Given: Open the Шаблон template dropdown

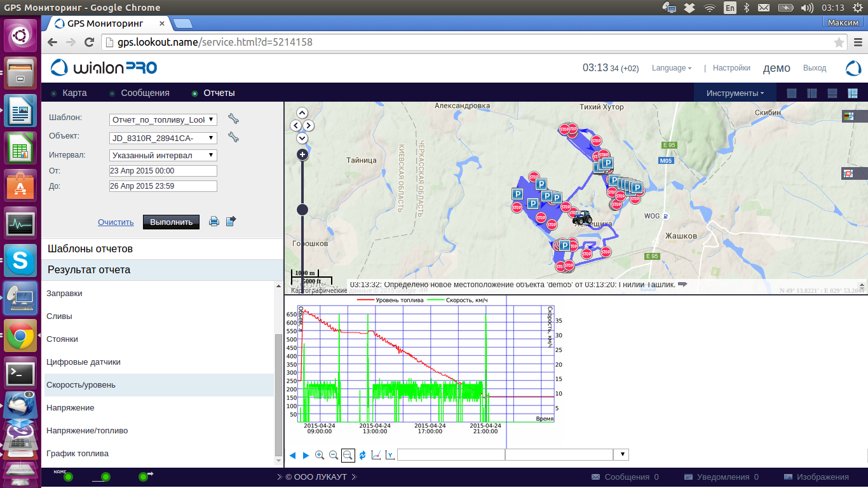Looking at the screenshot, I should (x=163, y=119).
